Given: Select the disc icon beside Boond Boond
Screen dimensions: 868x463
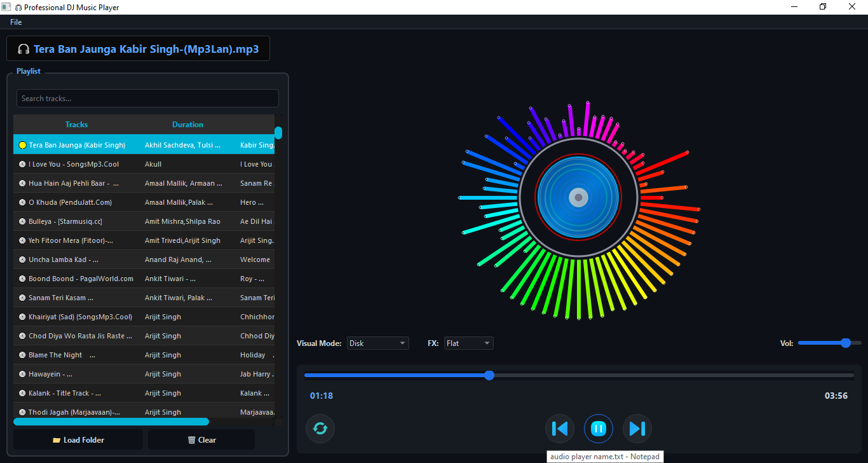Looking at the screenshot, I should coord(22,279).
